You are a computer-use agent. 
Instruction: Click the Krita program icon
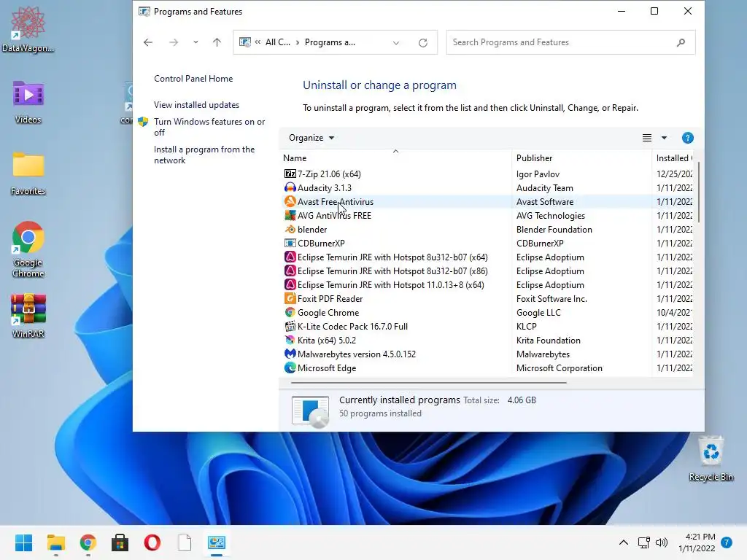coord(290,340)
